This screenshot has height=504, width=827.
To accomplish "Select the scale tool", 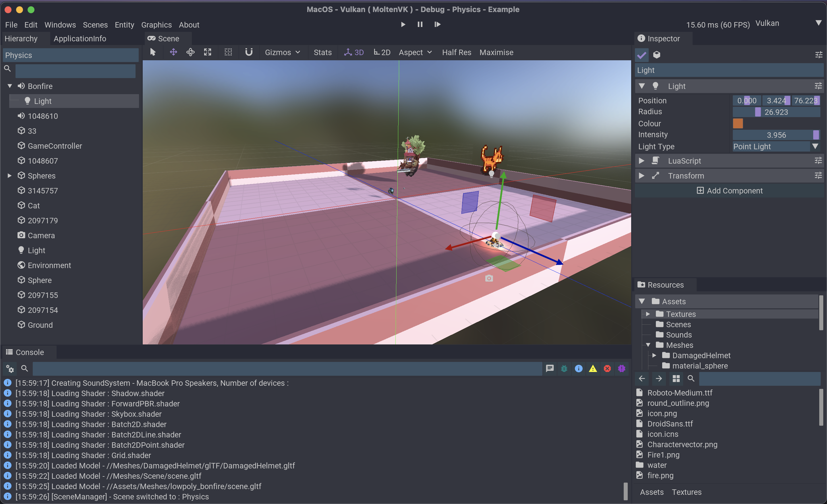I will tap(208, 52).
